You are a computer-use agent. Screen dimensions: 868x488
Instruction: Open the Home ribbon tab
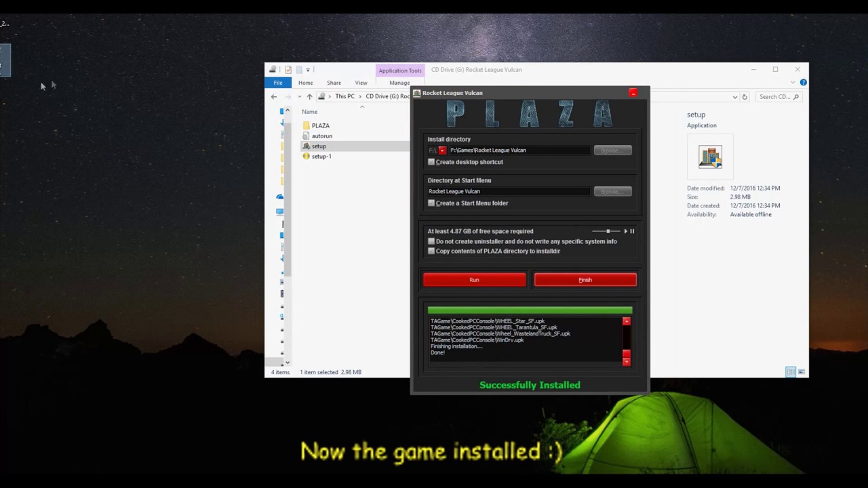click(x=305, y=83)
